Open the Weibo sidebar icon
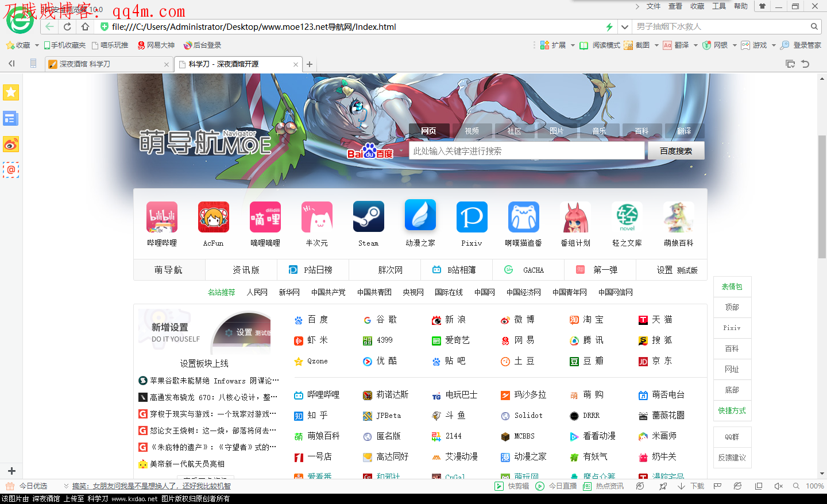 click(x=11, y=144)
